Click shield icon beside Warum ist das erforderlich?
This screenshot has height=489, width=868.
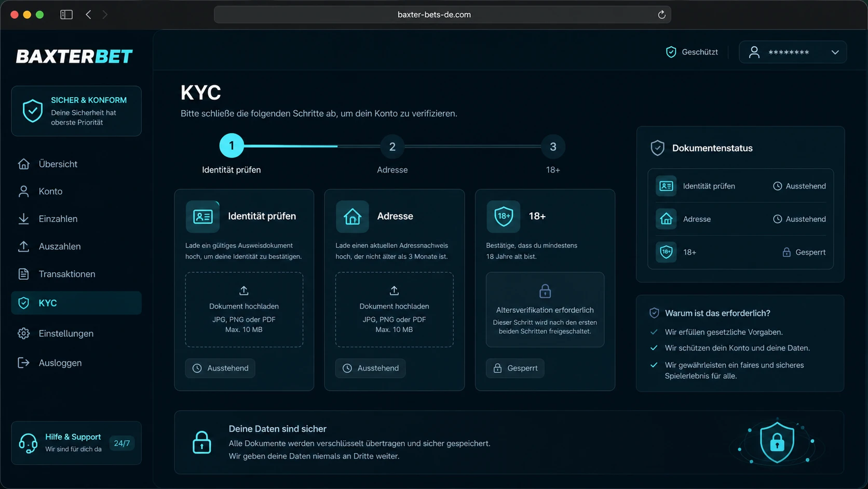(654, 313)
